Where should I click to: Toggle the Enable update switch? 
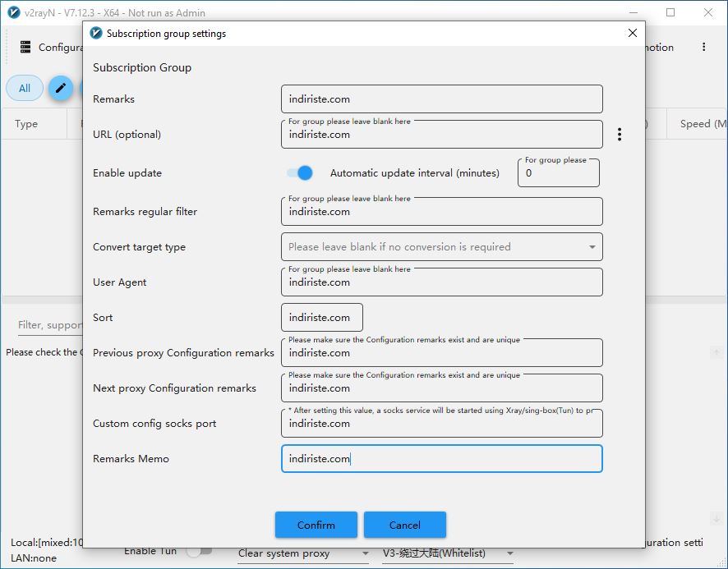(299, 173)
